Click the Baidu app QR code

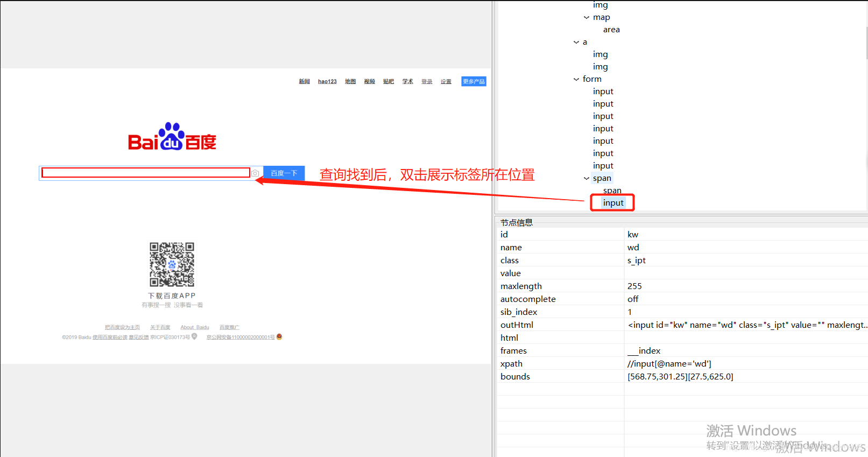[172, 264]
